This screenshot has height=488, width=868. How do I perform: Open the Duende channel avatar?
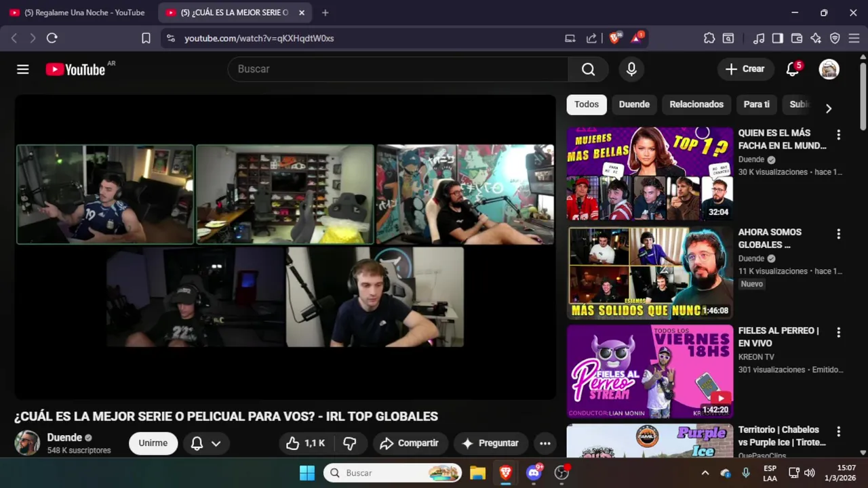tap(27, 443)
